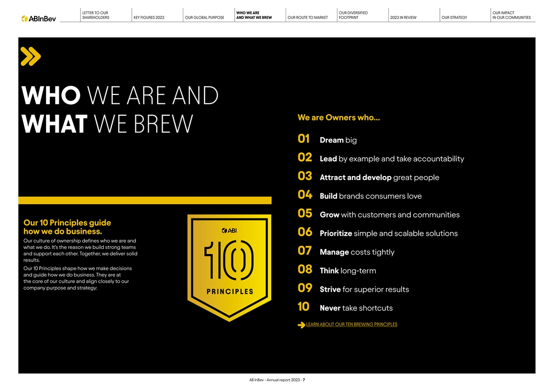Go to Our Impact in Our Communities
Screen dimensions: 554x392
[511, 15]
